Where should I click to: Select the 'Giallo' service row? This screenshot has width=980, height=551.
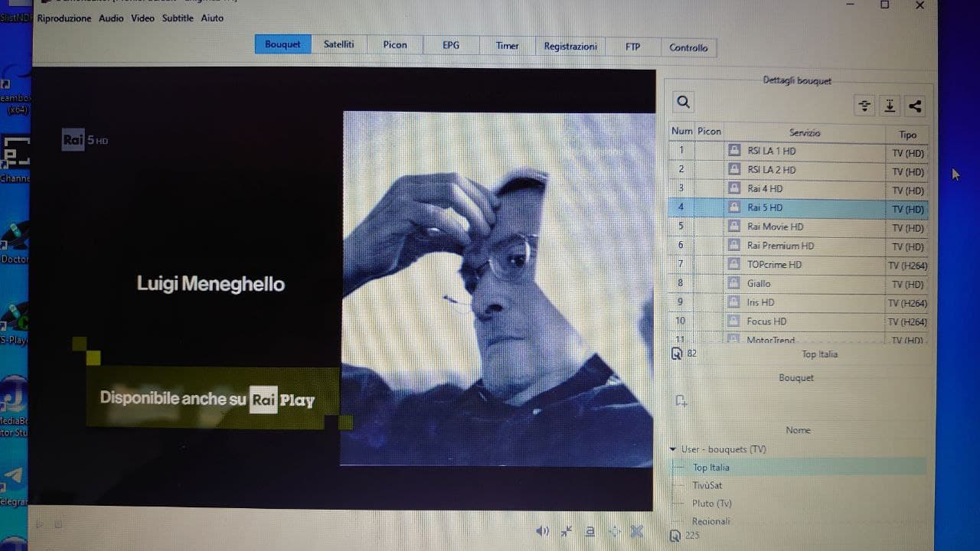click(x=799, y=283)
